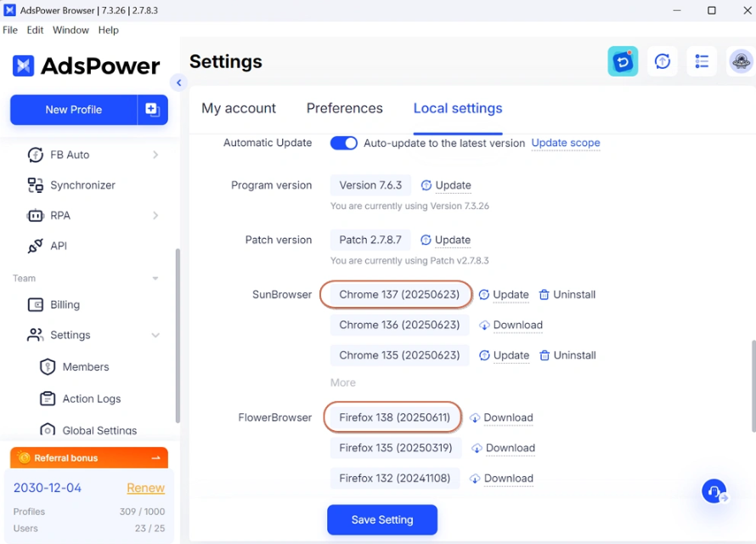Open the Window menu
This screenshot has height=544, width=756.
[71, 30]
